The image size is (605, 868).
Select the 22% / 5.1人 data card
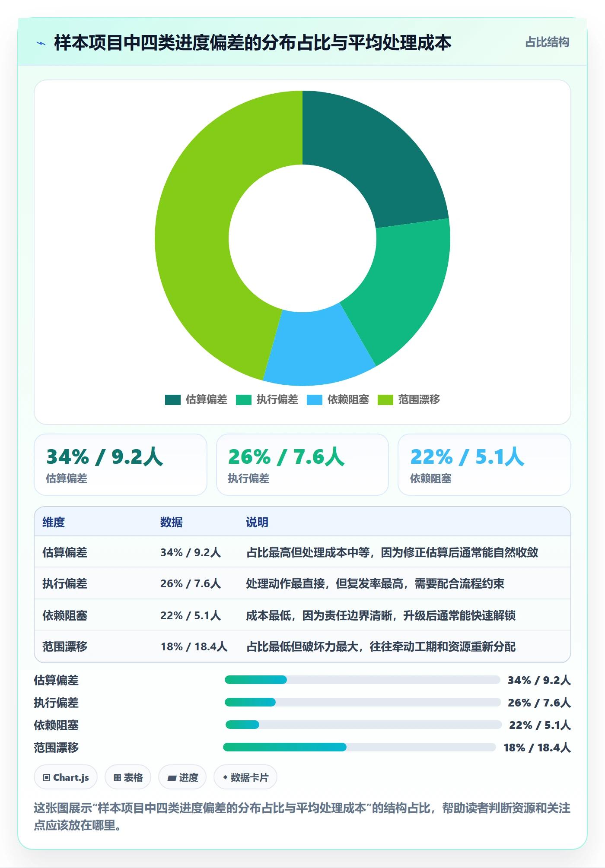[x=484, y=465]
